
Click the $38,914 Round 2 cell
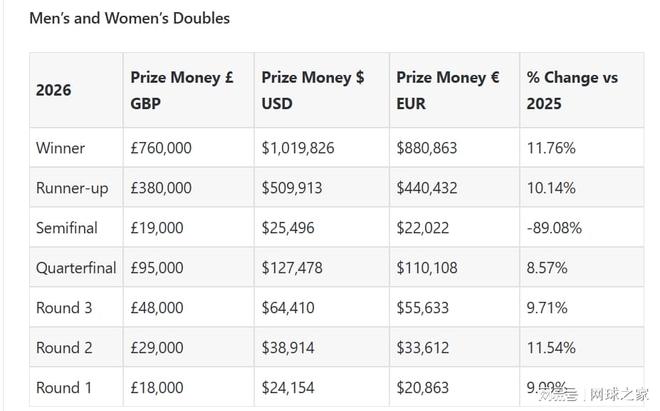[288, 348]
